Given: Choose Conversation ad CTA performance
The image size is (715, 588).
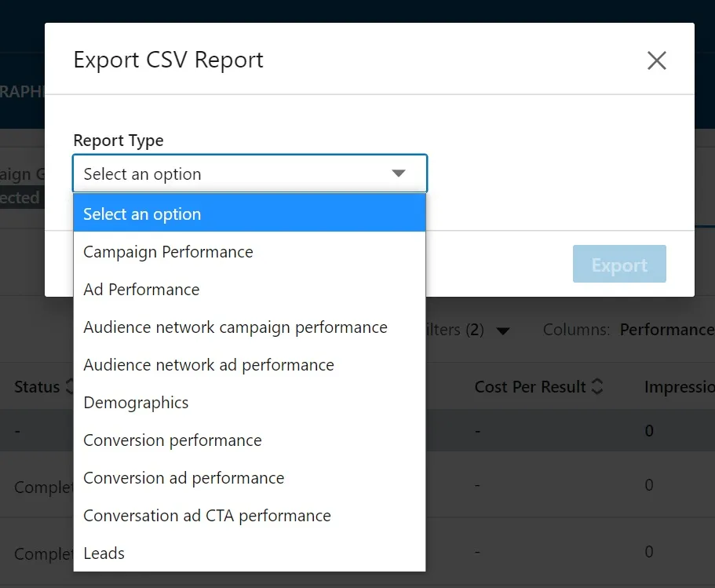Looking at the screenshot, I should 207,516.
